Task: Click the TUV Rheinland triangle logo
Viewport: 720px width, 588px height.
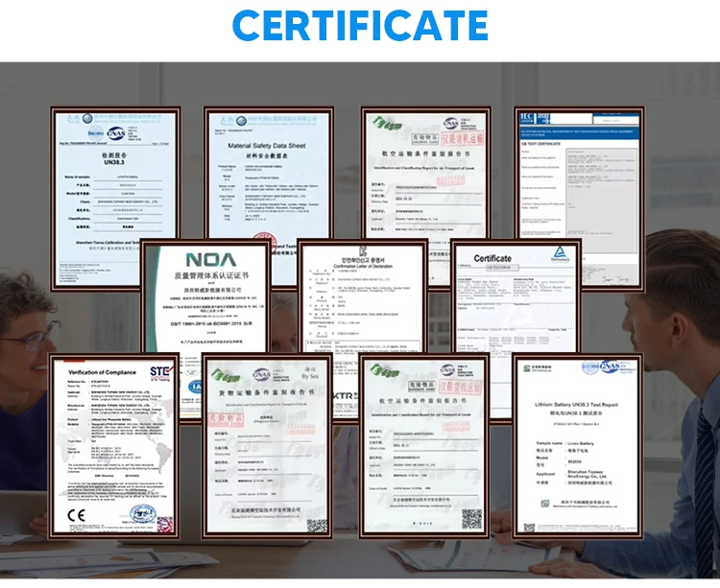Action: [x=560, y=252]
